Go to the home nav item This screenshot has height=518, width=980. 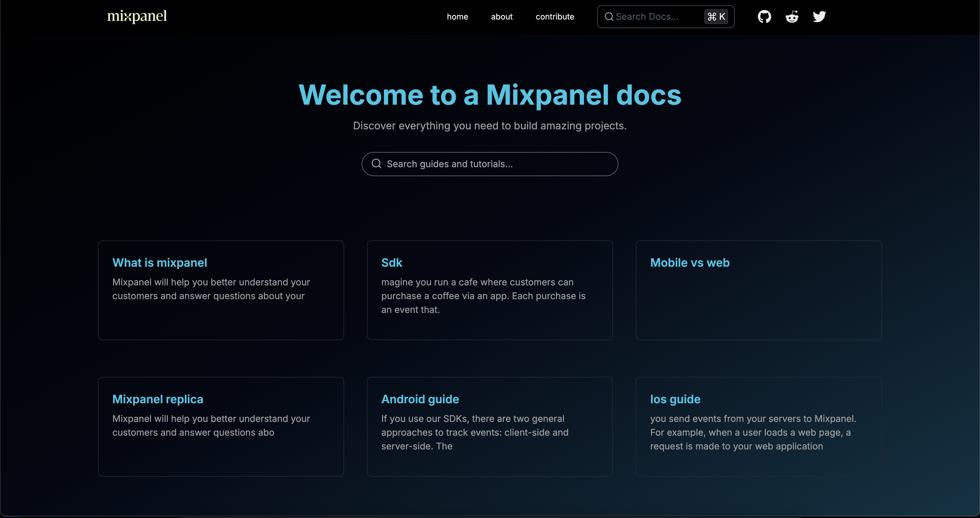tap(457, 17)
